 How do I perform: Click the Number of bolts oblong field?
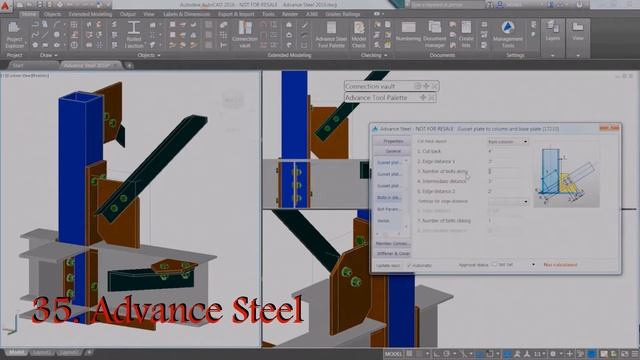coord(504,221)
